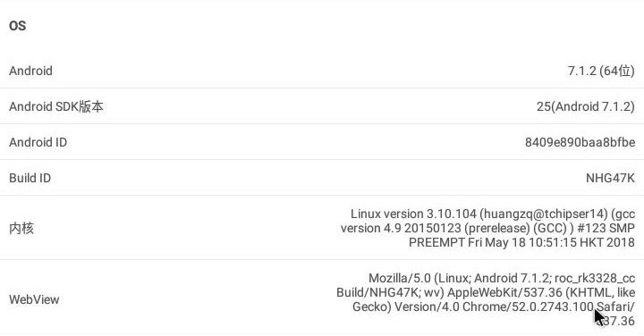The image size is (644, 336).
Task: Tap the Linux version 3.10.104 text
Action: pos(413,214)
